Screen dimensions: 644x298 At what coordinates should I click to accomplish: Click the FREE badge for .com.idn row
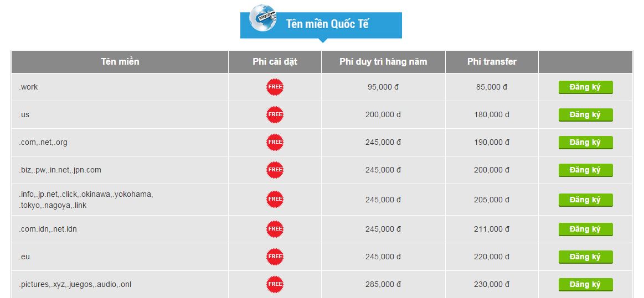[x=275, y=229]
